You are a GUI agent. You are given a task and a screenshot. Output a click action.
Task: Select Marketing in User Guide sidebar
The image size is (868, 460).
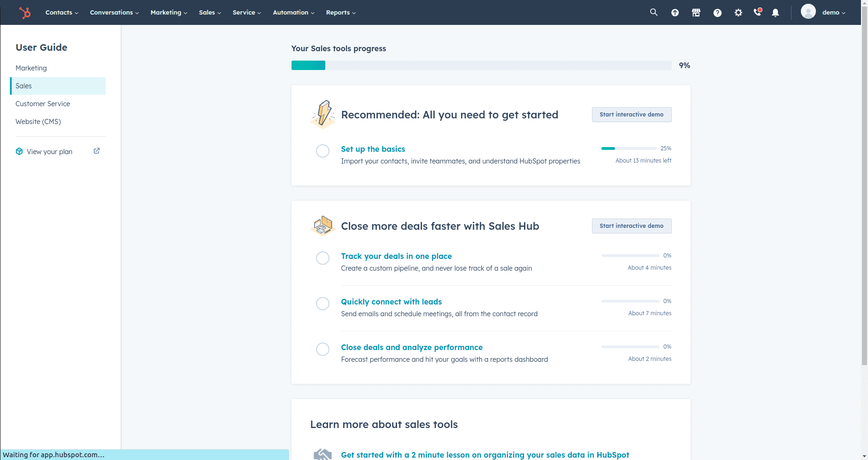pyautogui.click(x=58, y=68)
